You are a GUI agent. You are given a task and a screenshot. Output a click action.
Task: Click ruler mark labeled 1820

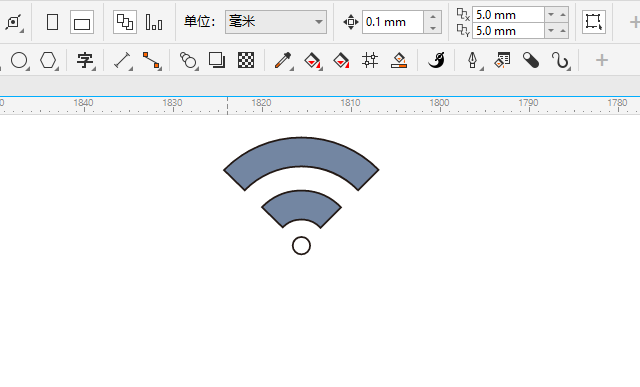(x=261, y=103)
